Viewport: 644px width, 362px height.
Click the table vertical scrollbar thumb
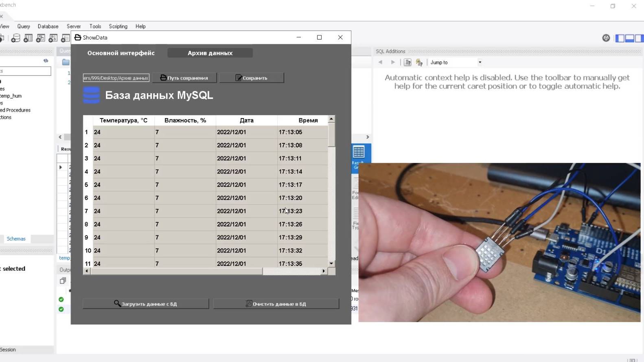click(331, 134)
